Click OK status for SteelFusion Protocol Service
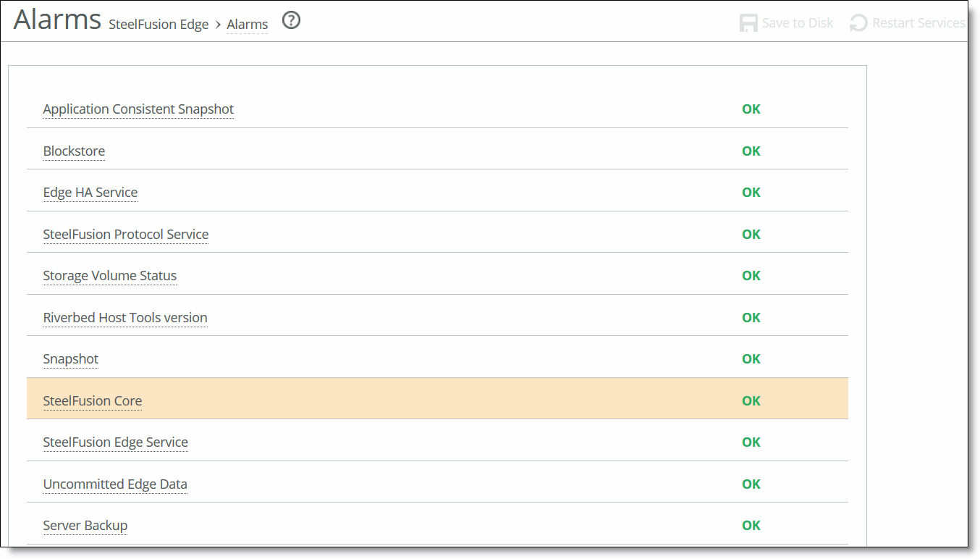980x559 pixels. tap(751, 235)
